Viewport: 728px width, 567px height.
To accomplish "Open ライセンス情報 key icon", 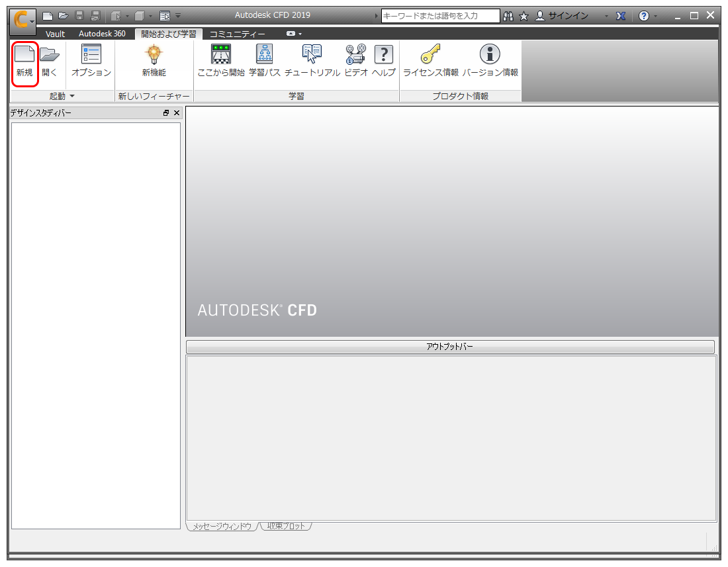I will (430, 60).
